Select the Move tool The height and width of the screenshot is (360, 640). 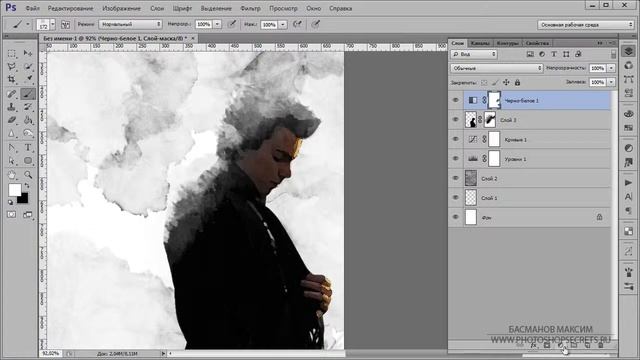[x=28, y=53]
